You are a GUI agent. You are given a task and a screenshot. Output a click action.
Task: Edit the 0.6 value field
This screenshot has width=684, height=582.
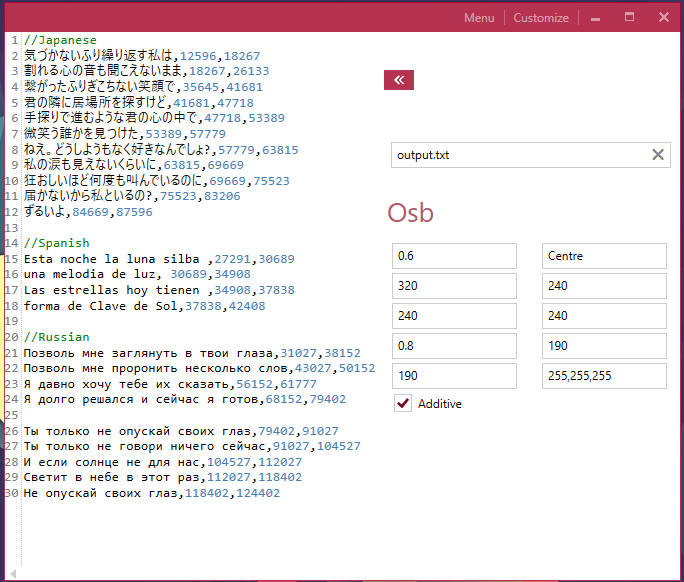pyautogui.click(x=454, y=256)
